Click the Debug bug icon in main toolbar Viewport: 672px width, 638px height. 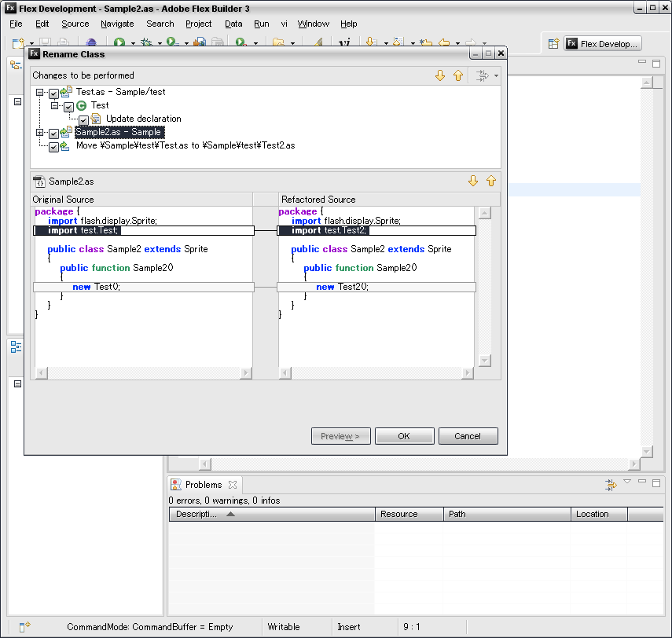pos(146,43)
